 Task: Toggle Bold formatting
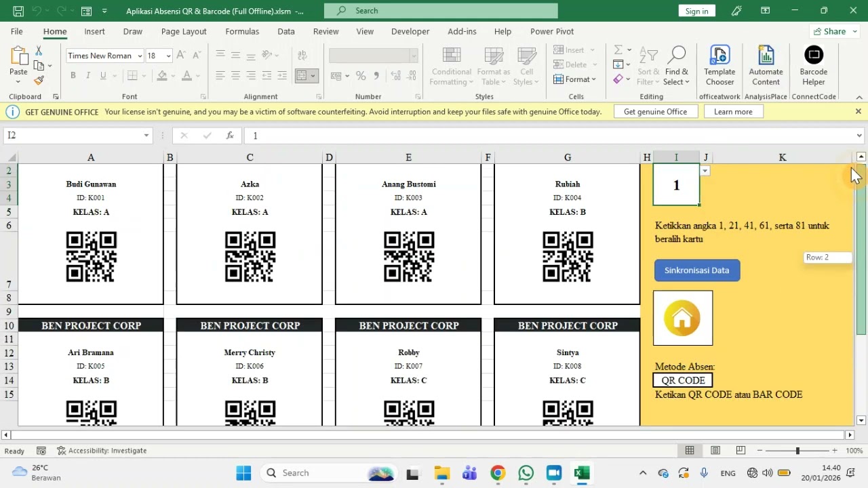point(73,76)
